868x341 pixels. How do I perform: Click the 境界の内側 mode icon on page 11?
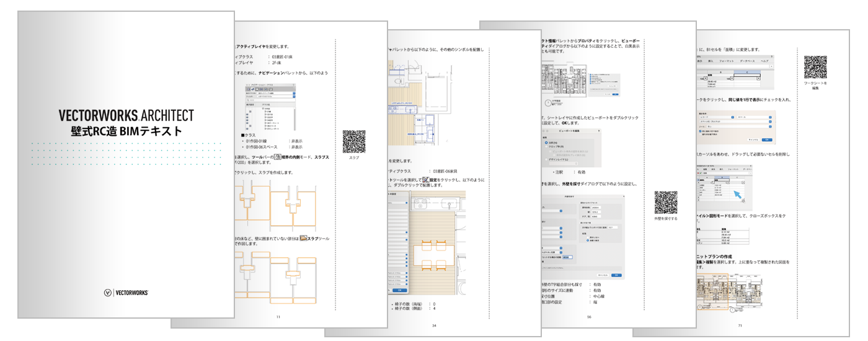278,157
